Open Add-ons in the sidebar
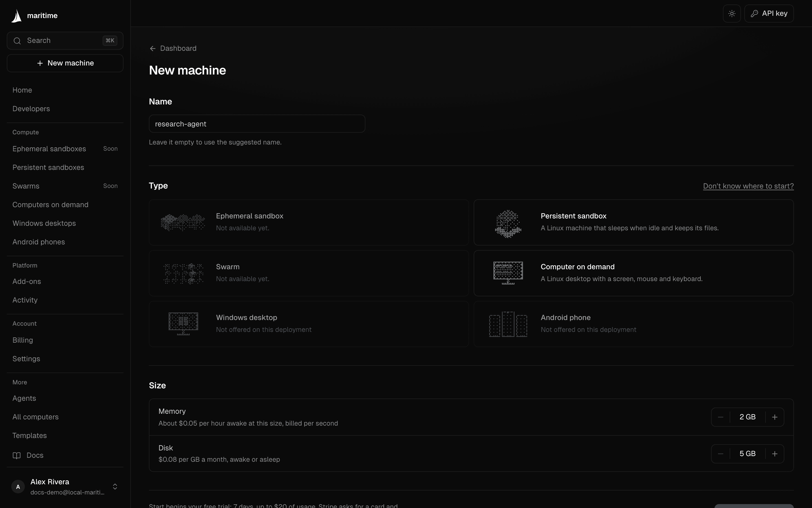The width and height of the screenshot is (812, 508). coord(65,282)
